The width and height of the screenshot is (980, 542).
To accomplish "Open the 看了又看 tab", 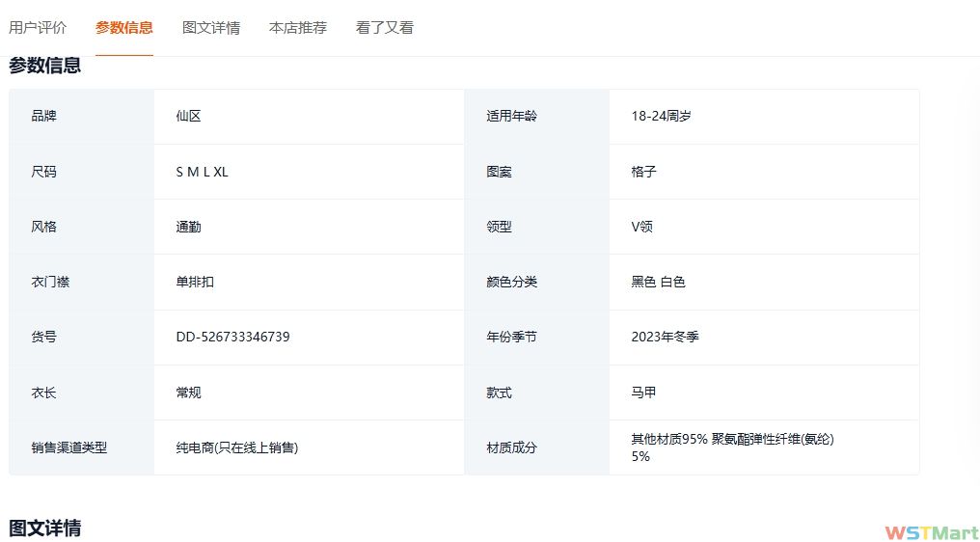I will [384, 28].
